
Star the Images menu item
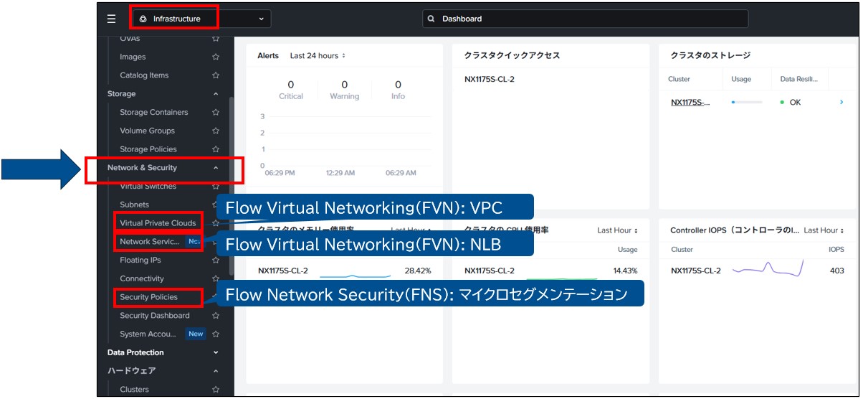coord(216,57)
